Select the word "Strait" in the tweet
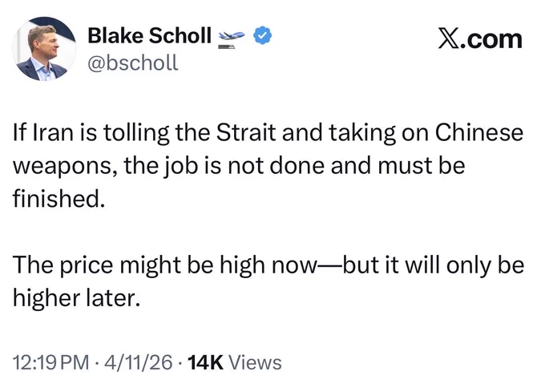 [x=246, y=133]
